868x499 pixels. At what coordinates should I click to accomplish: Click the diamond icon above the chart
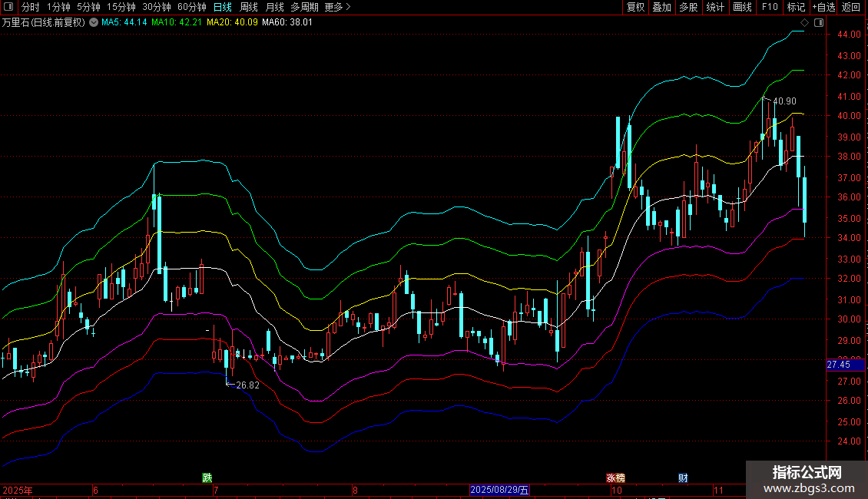point(804,23)
